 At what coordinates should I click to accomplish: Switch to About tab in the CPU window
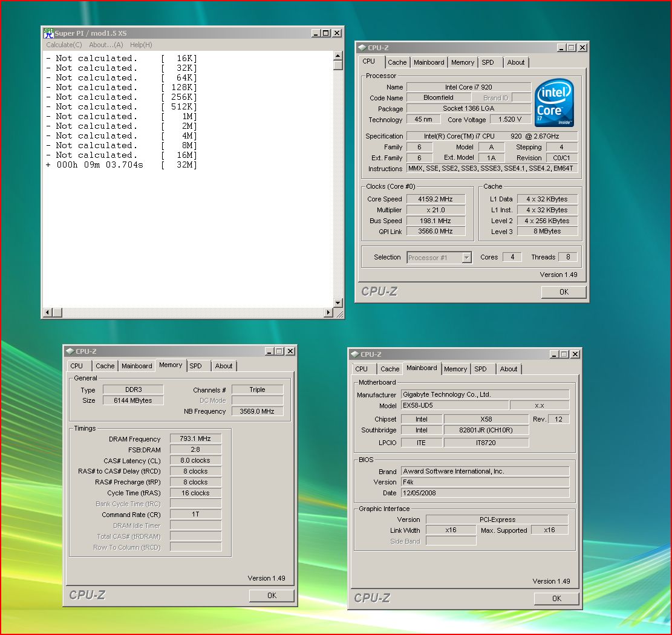(515, 62)
